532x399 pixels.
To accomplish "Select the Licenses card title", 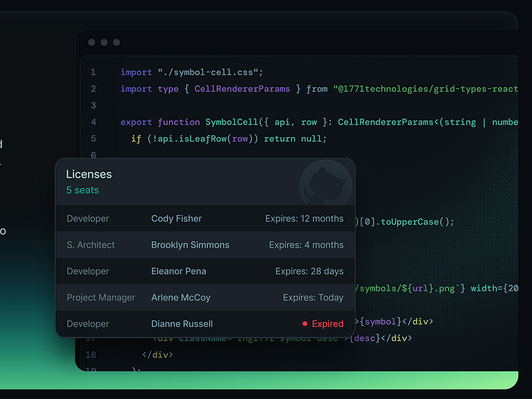I will 88,174.
